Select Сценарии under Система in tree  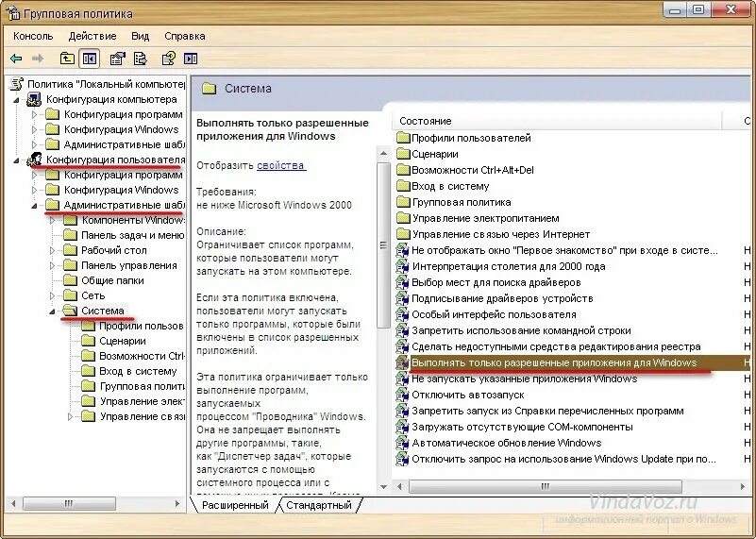point(123,341)
